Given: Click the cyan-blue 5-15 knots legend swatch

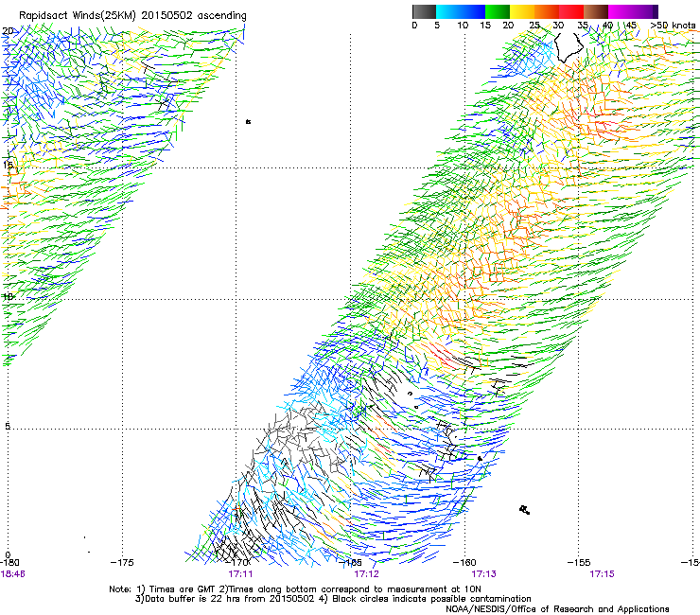Looking at the screenshot, I should pyautogui.click(x=461, y=11).
